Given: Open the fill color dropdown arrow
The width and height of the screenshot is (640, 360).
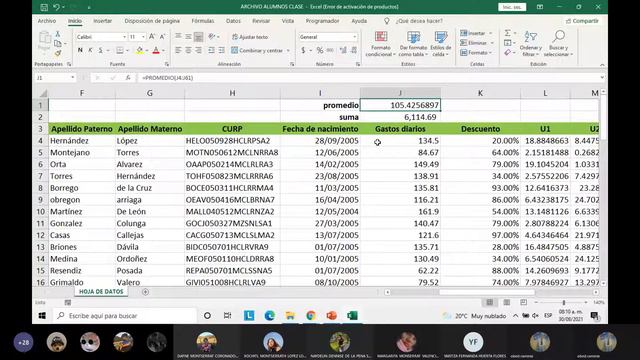Looking at the screenshot, I should (147, 51).
